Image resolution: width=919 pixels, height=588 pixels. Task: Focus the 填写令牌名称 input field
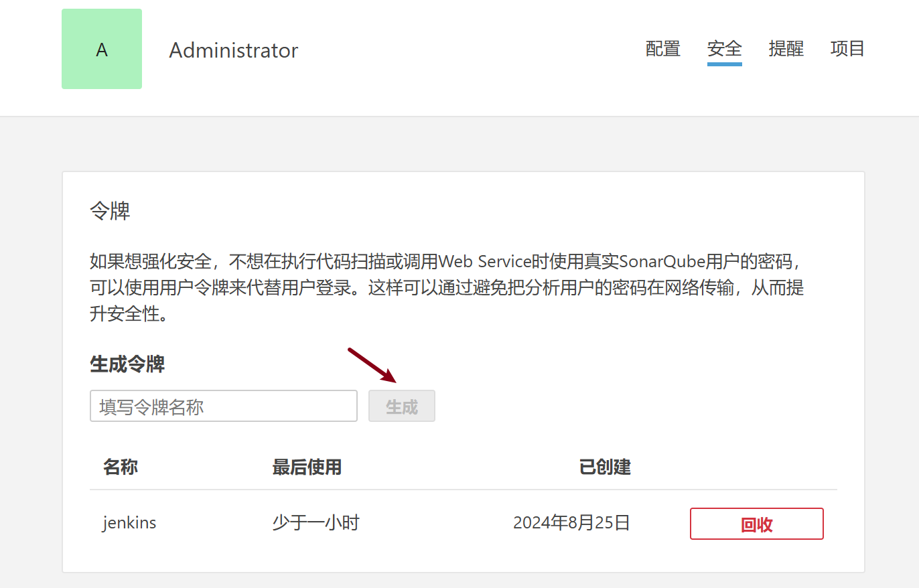(224, 406)
